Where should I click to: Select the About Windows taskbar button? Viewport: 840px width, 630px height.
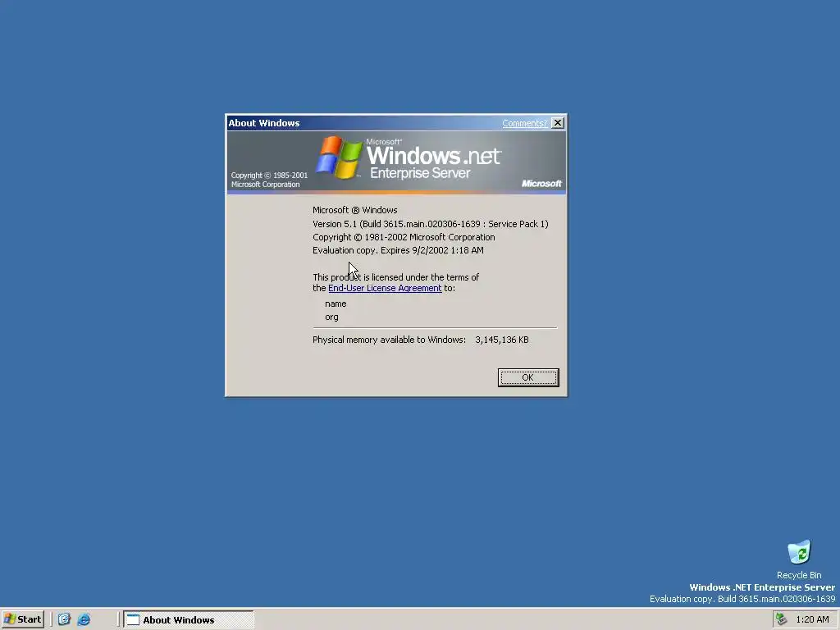189,619
